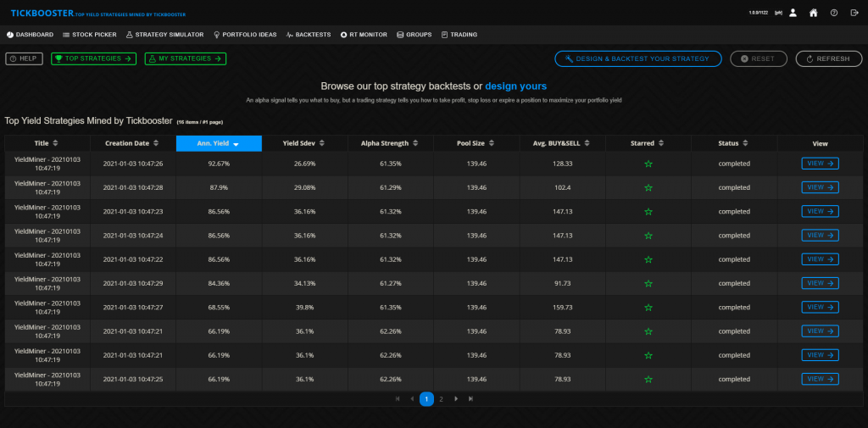
Task: Click the 29.08% Yield Sdev cell
Action: 304,187
